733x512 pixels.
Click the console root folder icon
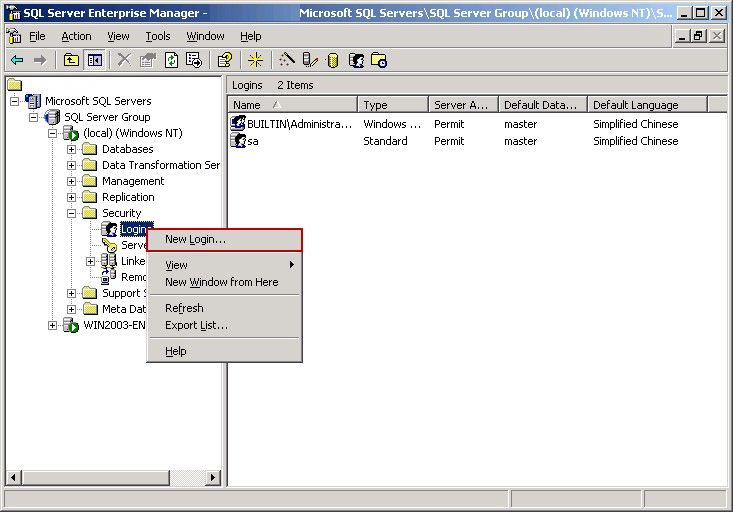coord(14,85)
